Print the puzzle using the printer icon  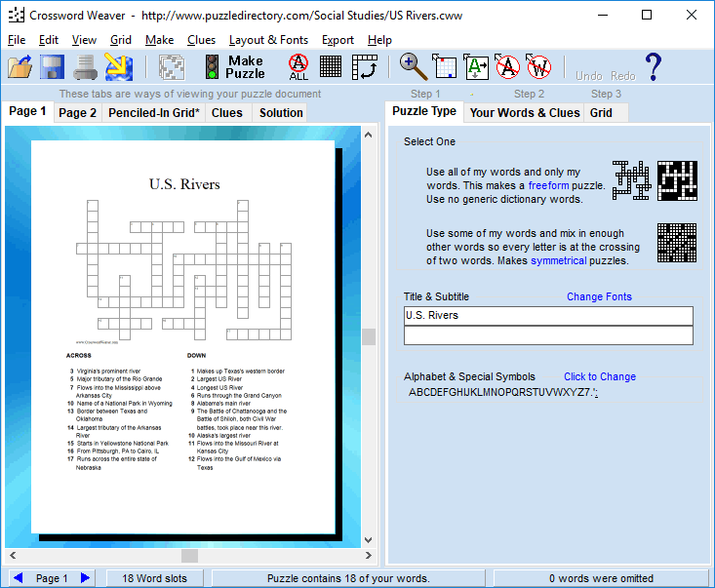click(86, 67)
